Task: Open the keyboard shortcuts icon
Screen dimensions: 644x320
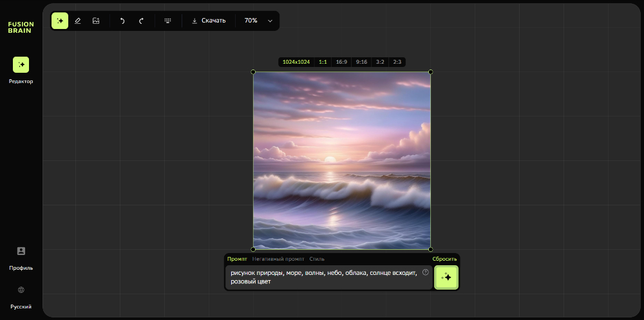Action: 168,21
